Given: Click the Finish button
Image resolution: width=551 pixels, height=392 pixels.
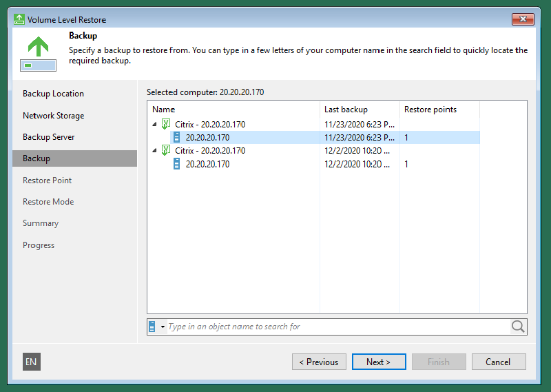Looking at the screenshot, I should [x=439, y=362].
